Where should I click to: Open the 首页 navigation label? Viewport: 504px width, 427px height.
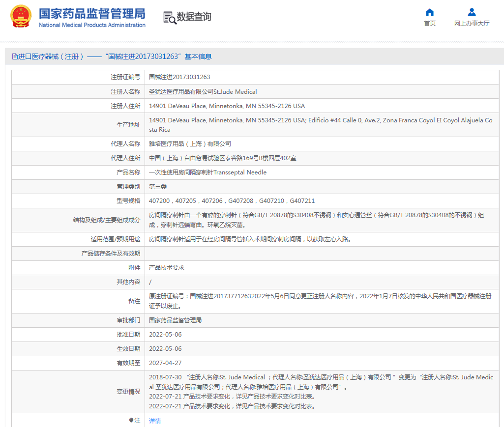click(430, 24)
